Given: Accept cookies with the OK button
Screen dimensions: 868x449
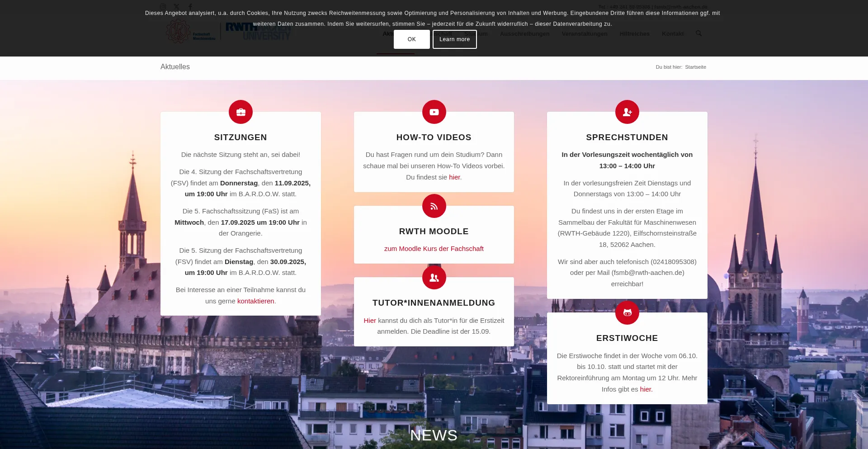Looking at the screenshot, I should [x=411, y=39].
